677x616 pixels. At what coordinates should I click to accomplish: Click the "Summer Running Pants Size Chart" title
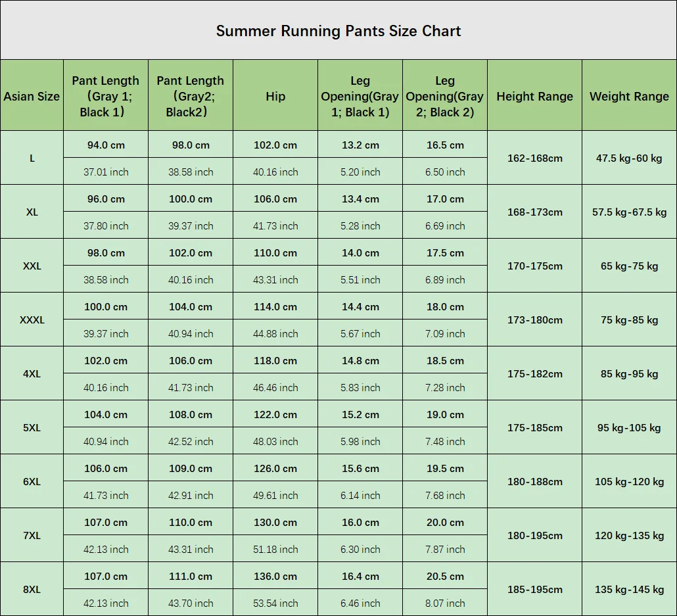click(x=338, y=31)
